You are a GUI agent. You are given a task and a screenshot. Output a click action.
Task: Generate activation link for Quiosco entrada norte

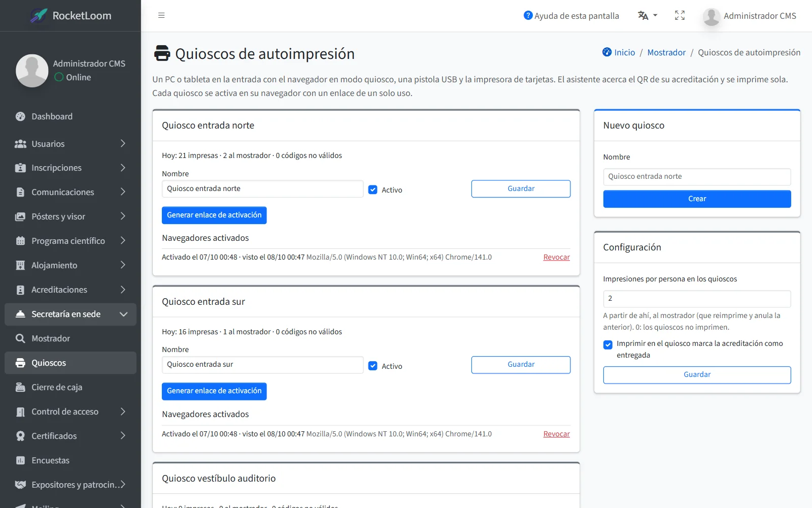tap(214, 215)
